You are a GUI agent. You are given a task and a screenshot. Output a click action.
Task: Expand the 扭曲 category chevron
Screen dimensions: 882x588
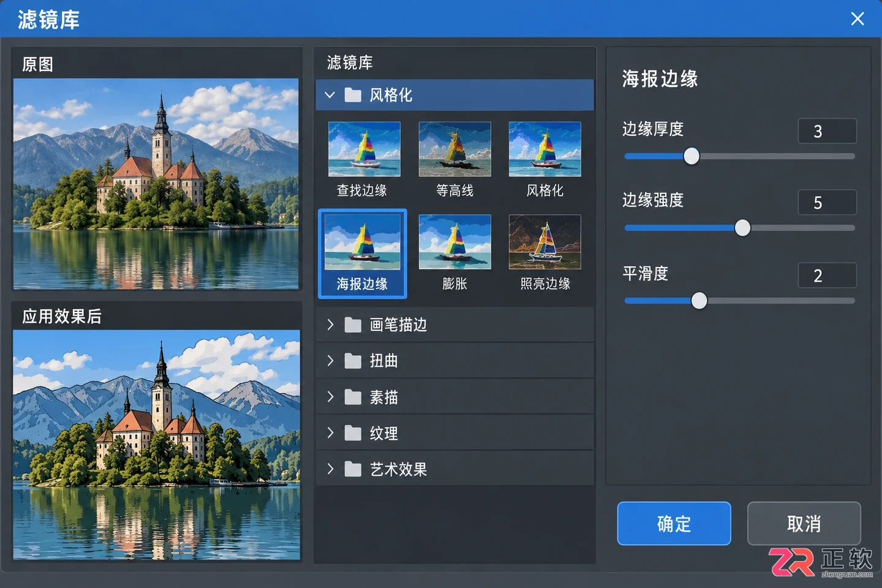point(330,361)
